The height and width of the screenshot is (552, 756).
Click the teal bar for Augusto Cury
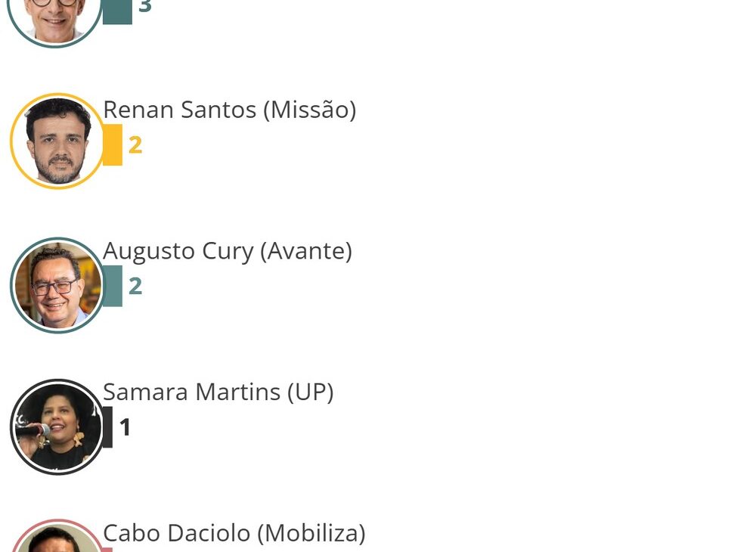tap(113, 286)
